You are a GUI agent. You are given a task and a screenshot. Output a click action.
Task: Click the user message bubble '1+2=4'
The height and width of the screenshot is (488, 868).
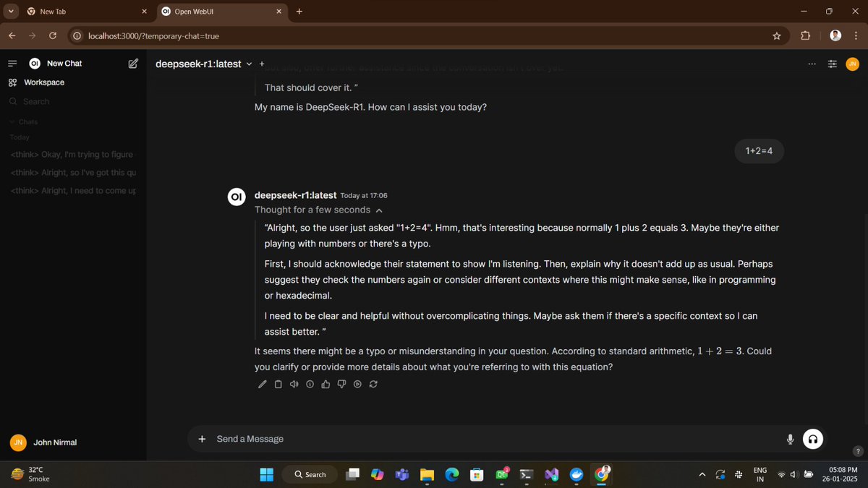coord(759,151)
